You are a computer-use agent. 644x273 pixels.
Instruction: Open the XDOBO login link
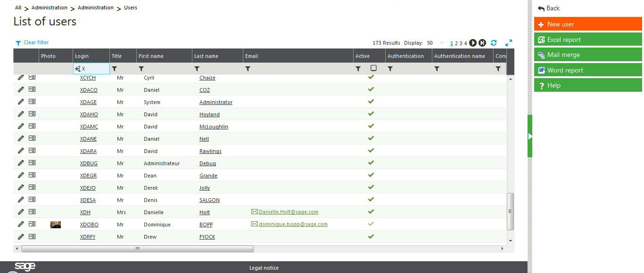(x=89, y=225)
